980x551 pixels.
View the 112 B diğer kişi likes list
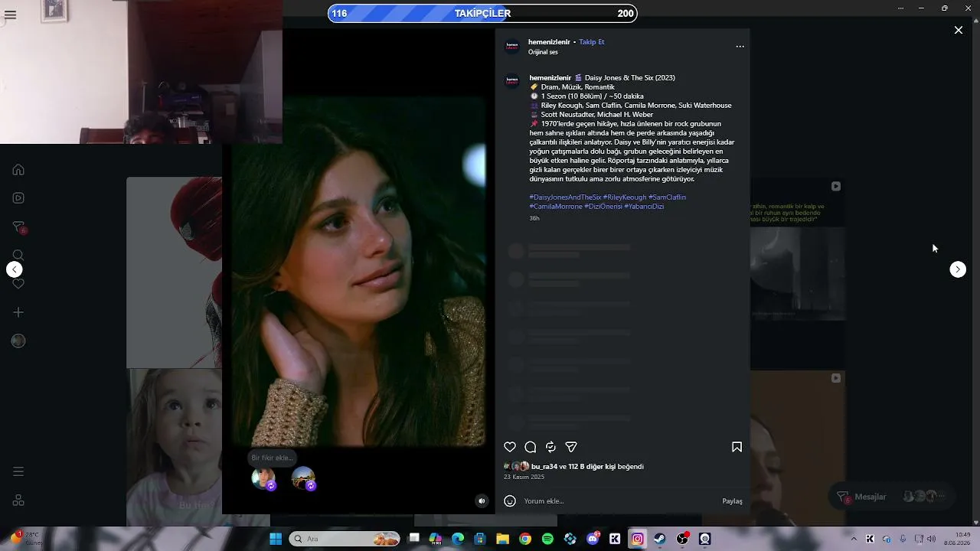[x=592, y=467]
